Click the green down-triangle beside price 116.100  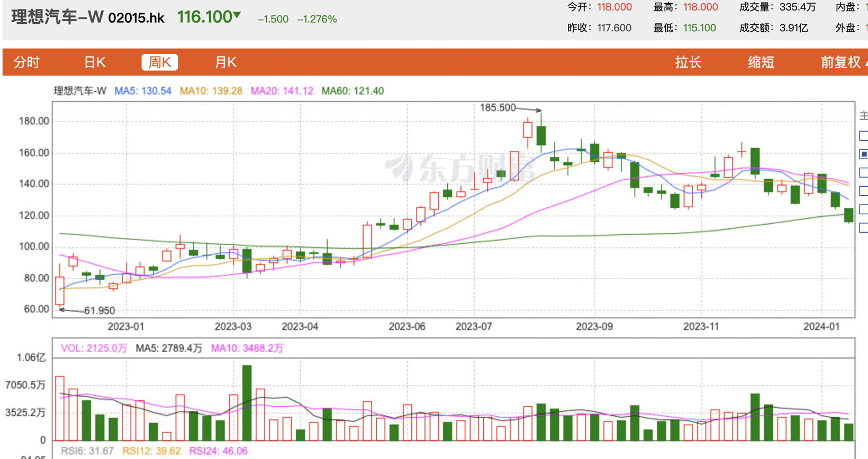pos(237,15)
